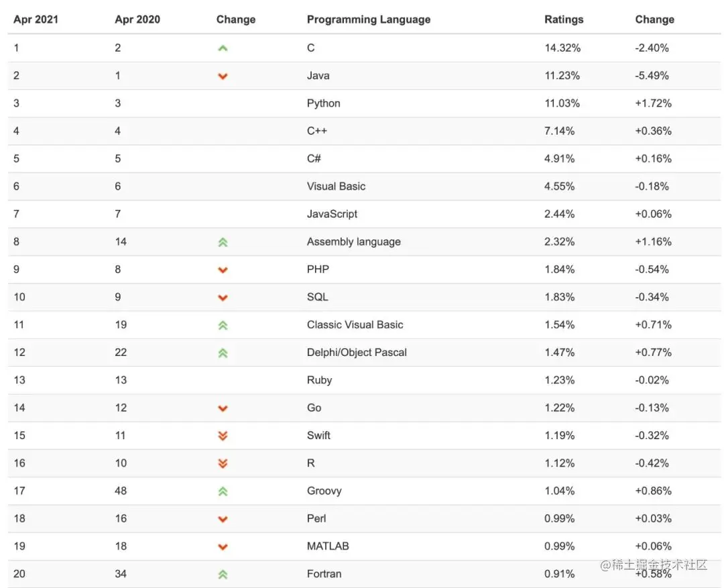This screenshot has height=588, width=724.
Task: Click the double down arrow in R row
Action: 223,463
